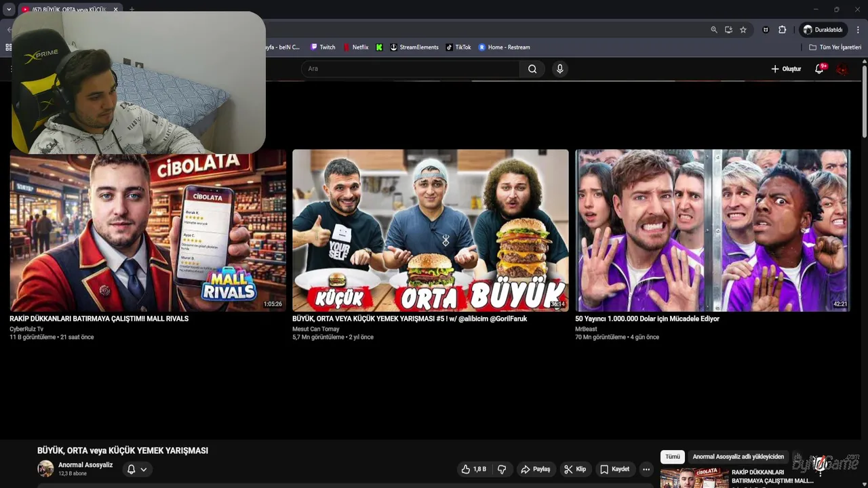868x488 pixels.
Task: Dislike the video with thumbs-down
Action: 502,469
